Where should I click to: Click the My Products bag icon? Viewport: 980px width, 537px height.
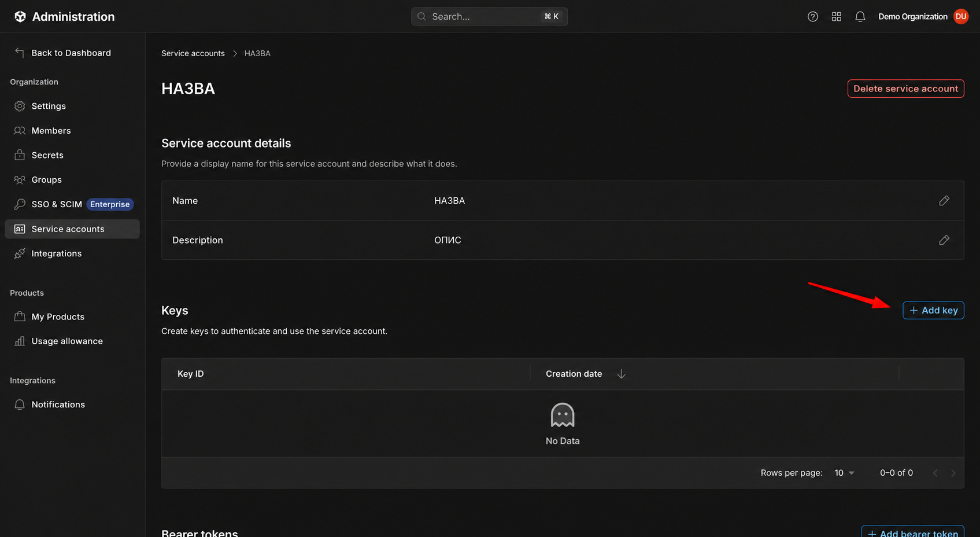[20, 317]
